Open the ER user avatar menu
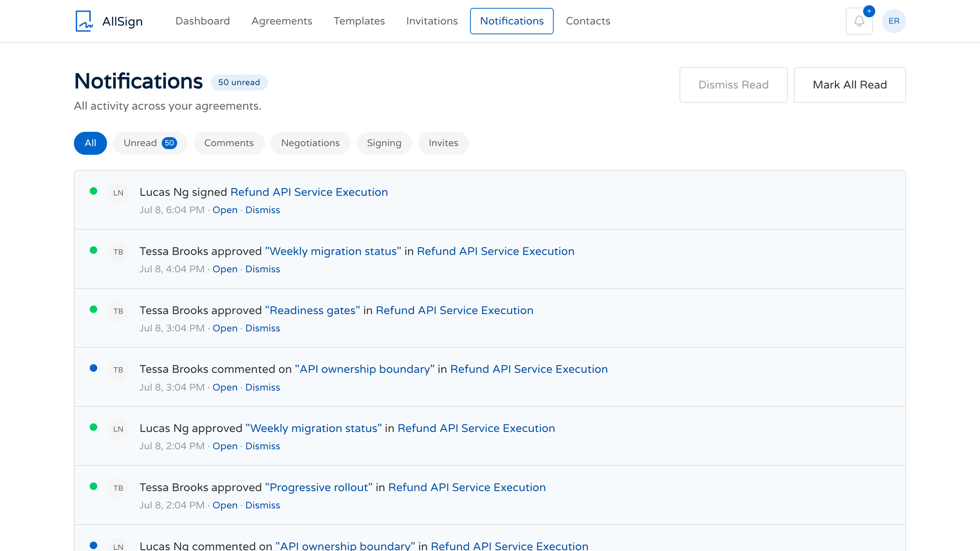The width and height of the screenshot is (980, 551). coord(894,21)
